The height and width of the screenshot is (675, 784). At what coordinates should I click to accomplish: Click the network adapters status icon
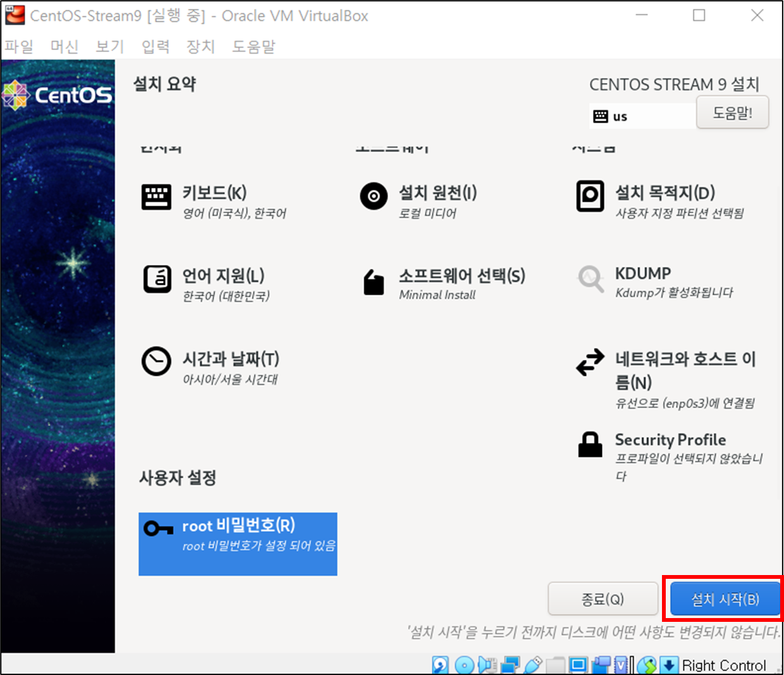point(510,665)
